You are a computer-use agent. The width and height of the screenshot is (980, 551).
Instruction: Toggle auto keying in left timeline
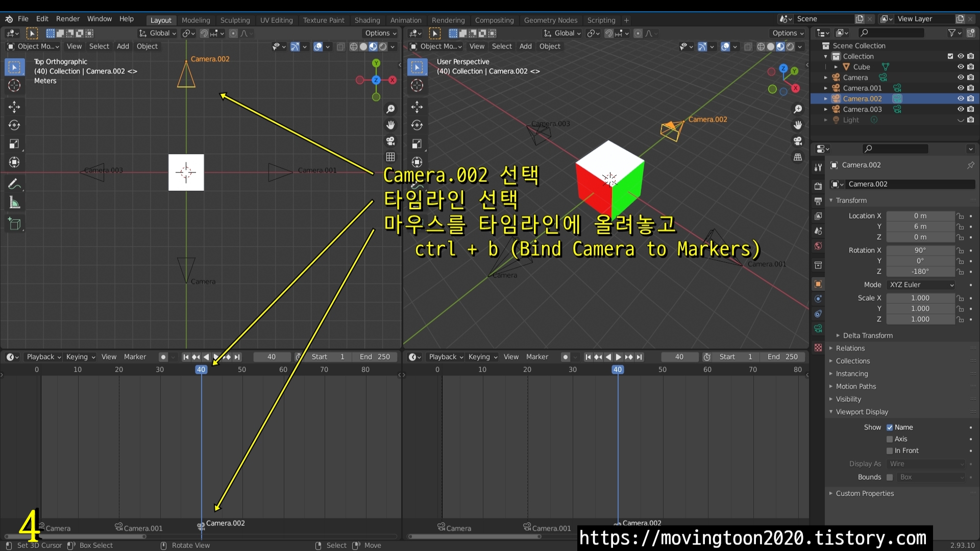coord(163,357)
